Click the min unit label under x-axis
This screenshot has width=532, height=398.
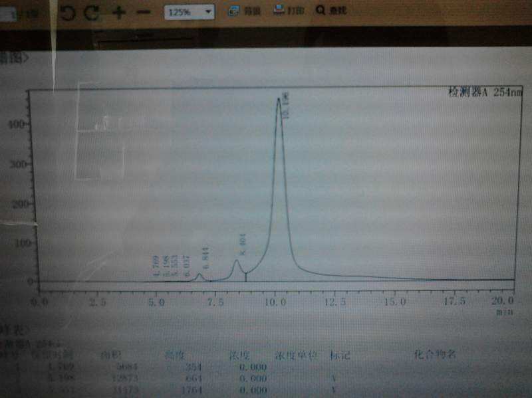click(505, 312)
